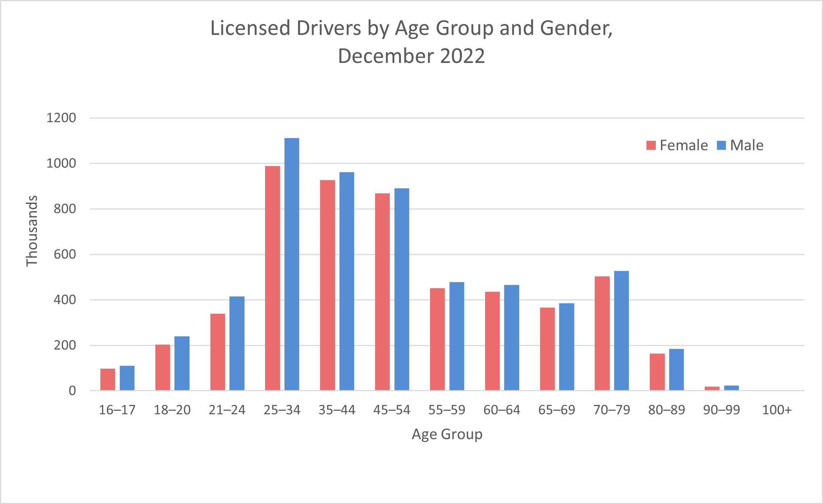Click the '800' y-axis label
Viewport: 823px width, 504px height.
tap(65, 209)
